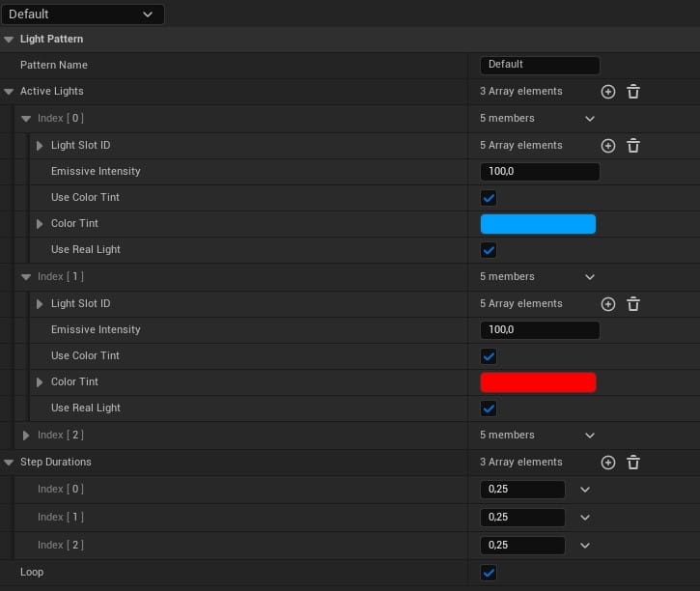Select the Pattern Name label
The height and width of the screenshot is (591, 700).
point(53,65)
